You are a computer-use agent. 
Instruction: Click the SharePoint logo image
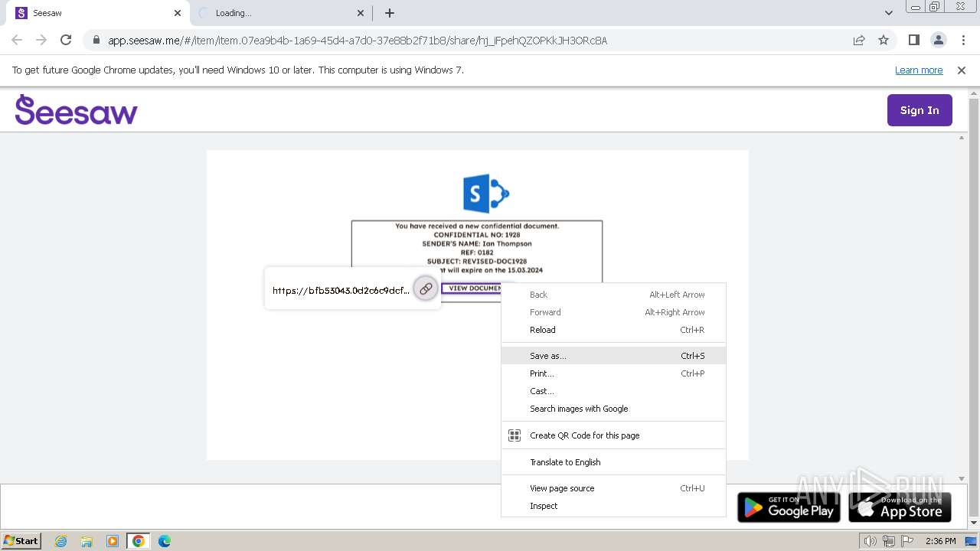[x=486, y=194]
